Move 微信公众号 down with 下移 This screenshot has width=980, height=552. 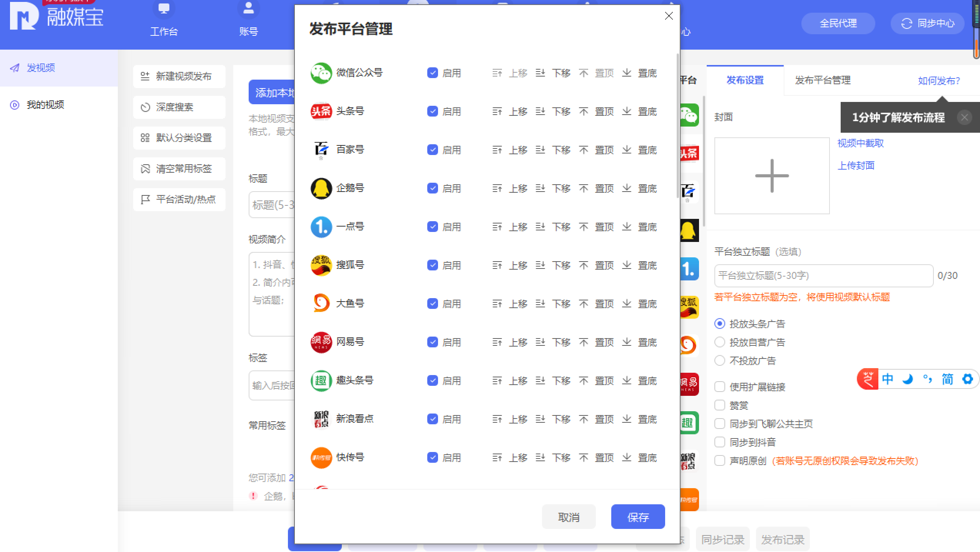coord(553,73)
